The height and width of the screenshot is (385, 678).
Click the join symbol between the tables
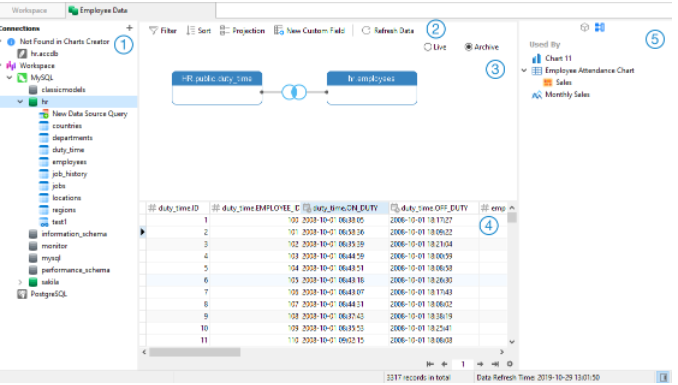coord(294,92)
